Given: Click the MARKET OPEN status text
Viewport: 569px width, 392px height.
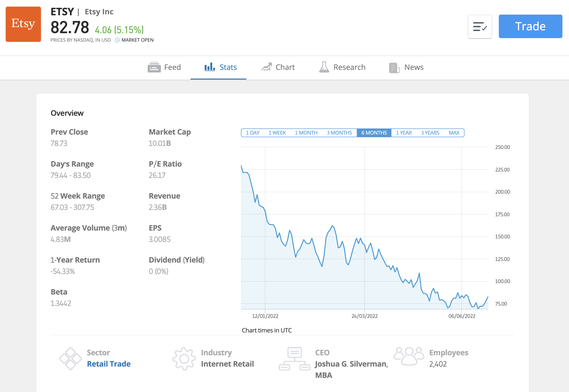Looking at the screenshot, I should coord(137,40).
